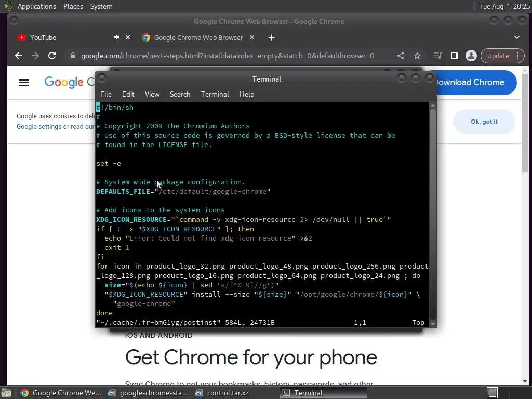Screen dimensions: 532x399
Task: Switch to google-chrome-sta... taskbar window
Action: coord(149,393)
